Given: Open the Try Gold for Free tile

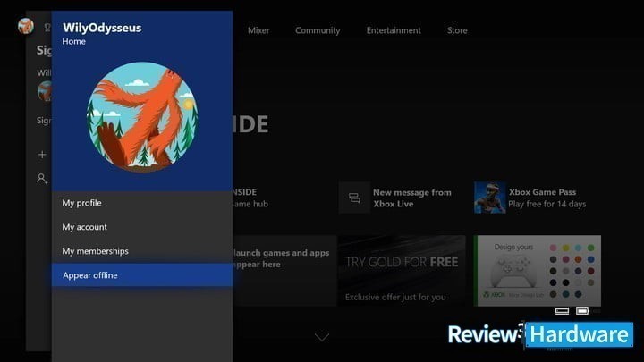Looking at the screenshot, I should (402, 271).
